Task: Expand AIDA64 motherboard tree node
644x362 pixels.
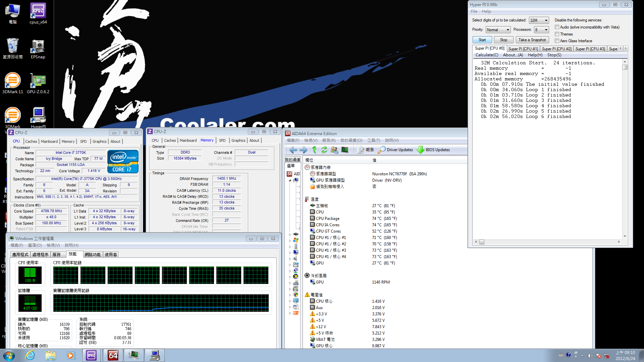Action: tap(290, 235)
